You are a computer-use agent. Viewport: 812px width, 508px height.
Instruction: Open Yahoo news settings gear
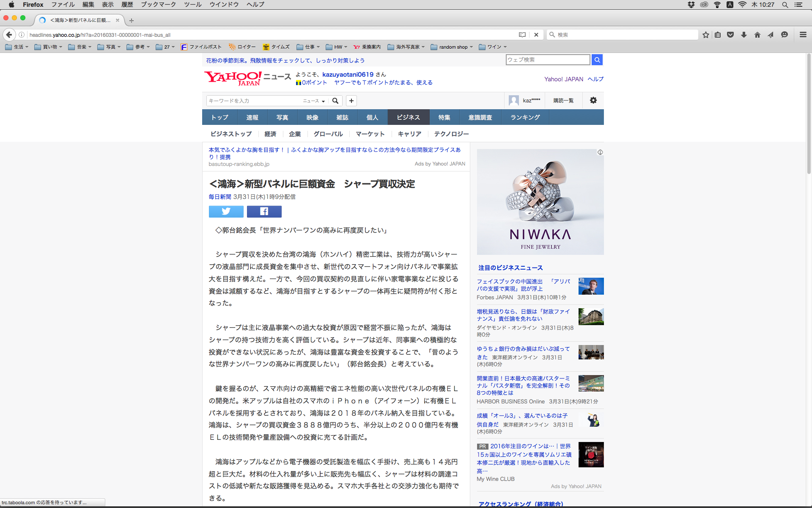[593, 100]
